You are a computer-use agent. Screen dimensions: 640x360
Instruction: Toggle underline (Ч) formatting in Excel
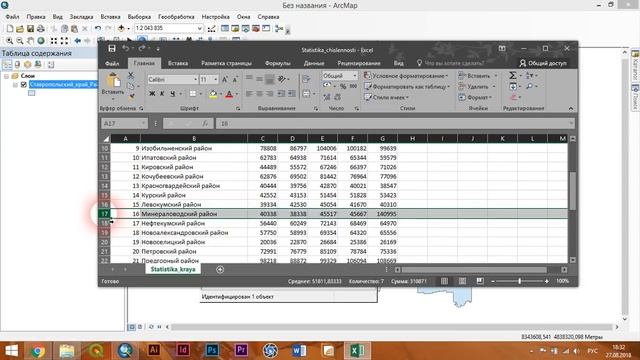173,94
